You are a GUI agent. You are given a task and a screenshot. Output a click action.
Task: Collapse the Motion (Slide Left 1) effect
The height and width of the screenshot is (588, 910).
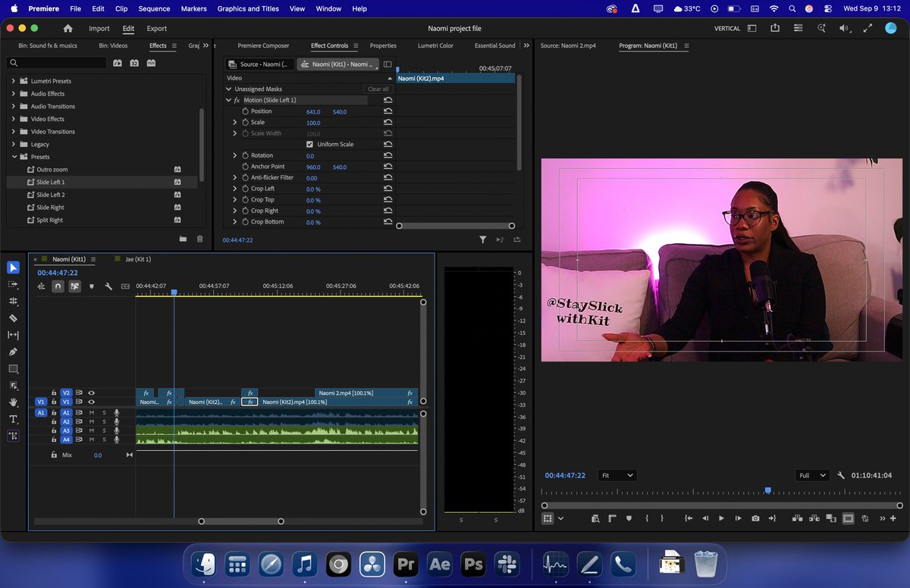point(228,100)
